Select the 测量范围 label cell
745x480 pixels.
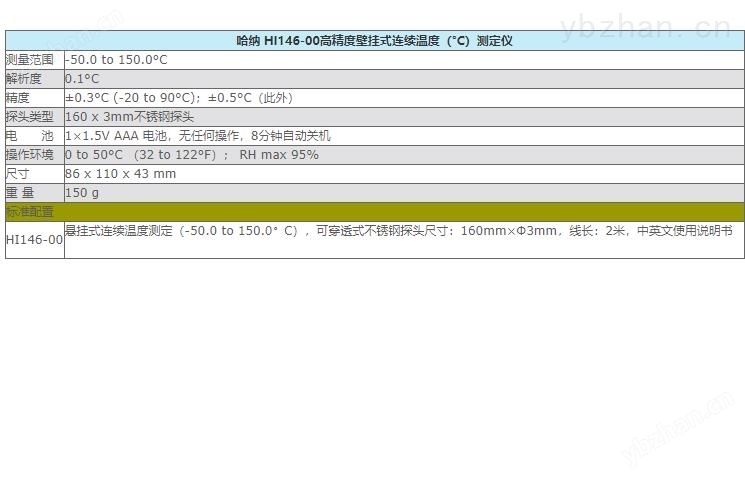(x=35, y=60)
